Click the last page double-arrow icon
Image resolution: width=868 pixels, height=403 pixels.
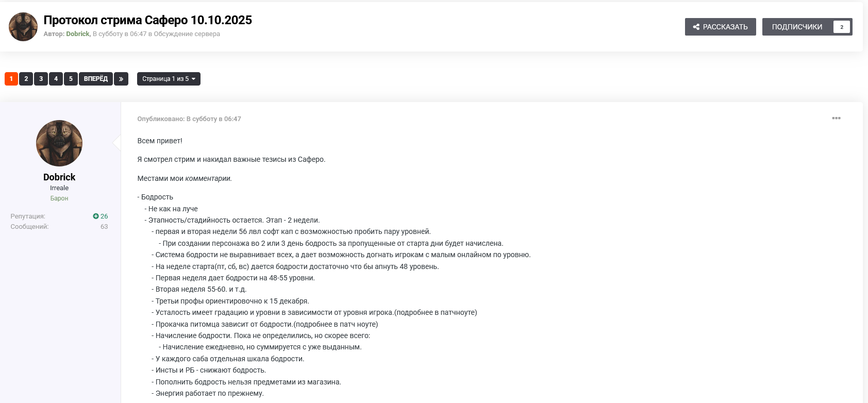[121, 79]
